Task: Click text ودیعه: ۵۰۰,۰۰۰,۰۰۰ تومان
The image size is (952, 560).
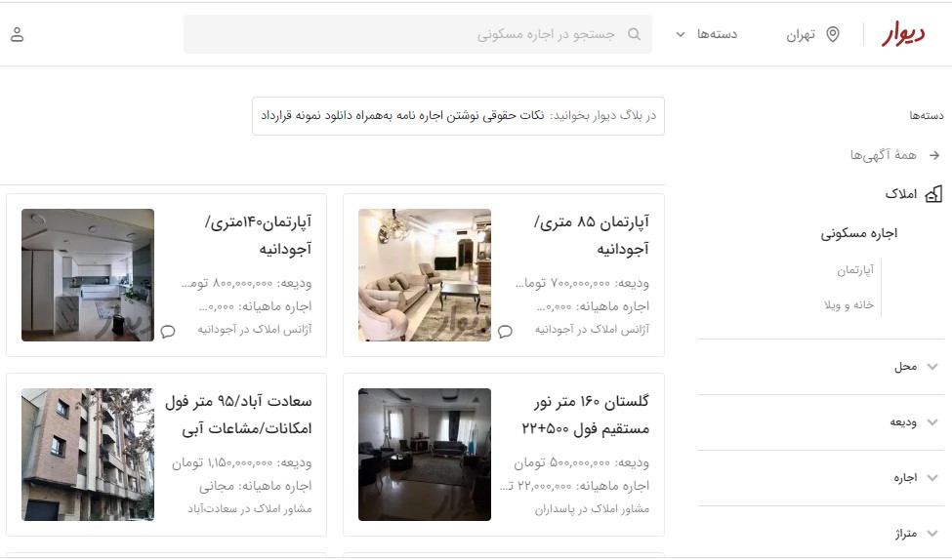Action: tap(581, 462)
